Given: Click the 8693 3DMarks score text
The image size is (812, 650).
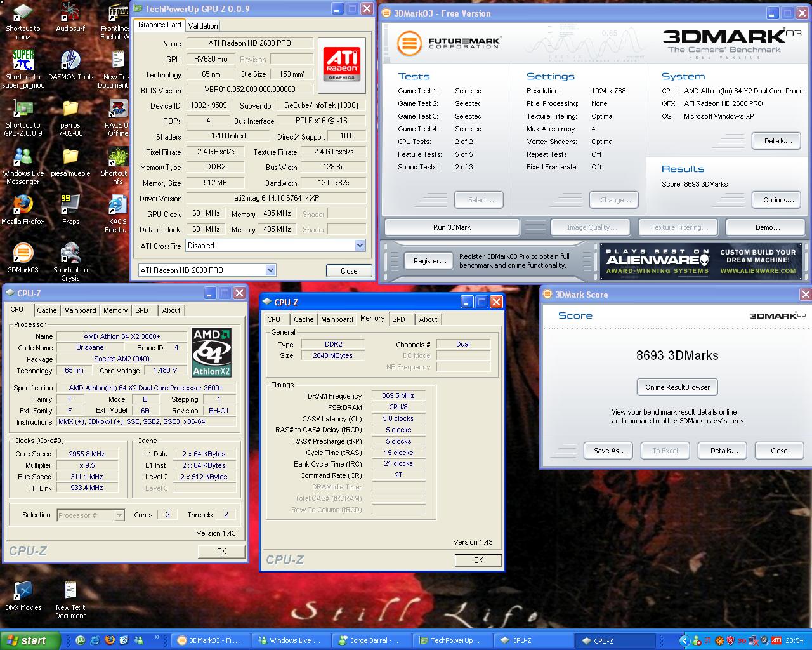Looking at the screenshot, I should tap(677, 355).
